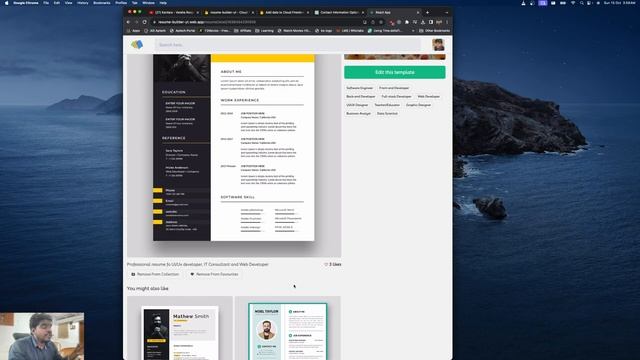Reload the page with refresh icon

click(144, 22)
